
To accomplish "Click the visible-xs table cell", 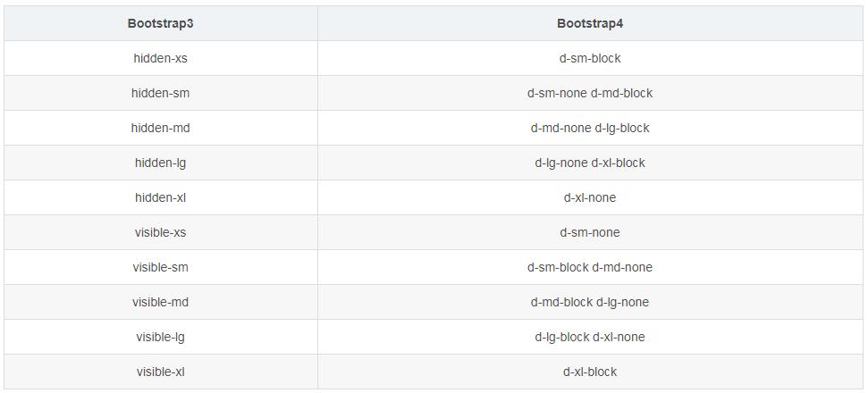I will point(161,232).
